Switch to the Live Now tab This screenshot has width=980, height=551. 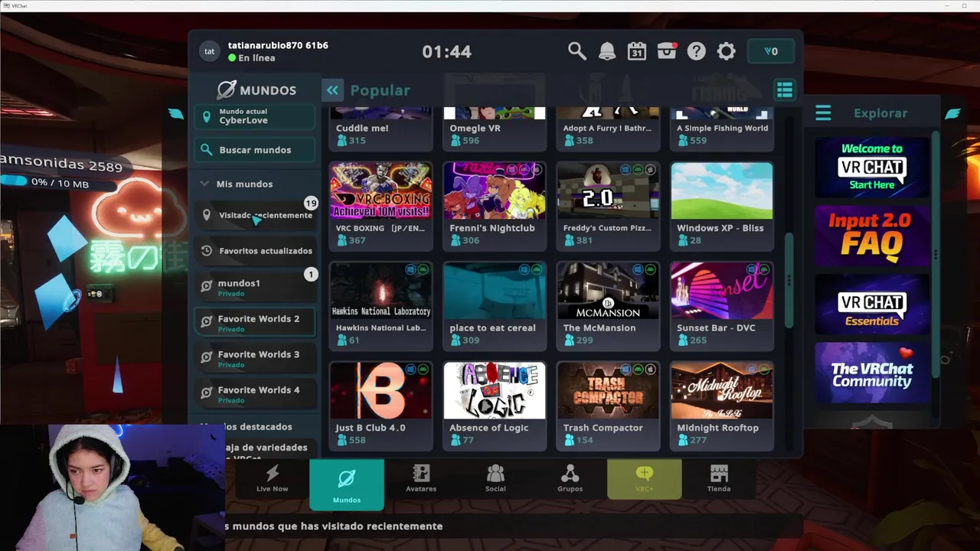(272, 479)
